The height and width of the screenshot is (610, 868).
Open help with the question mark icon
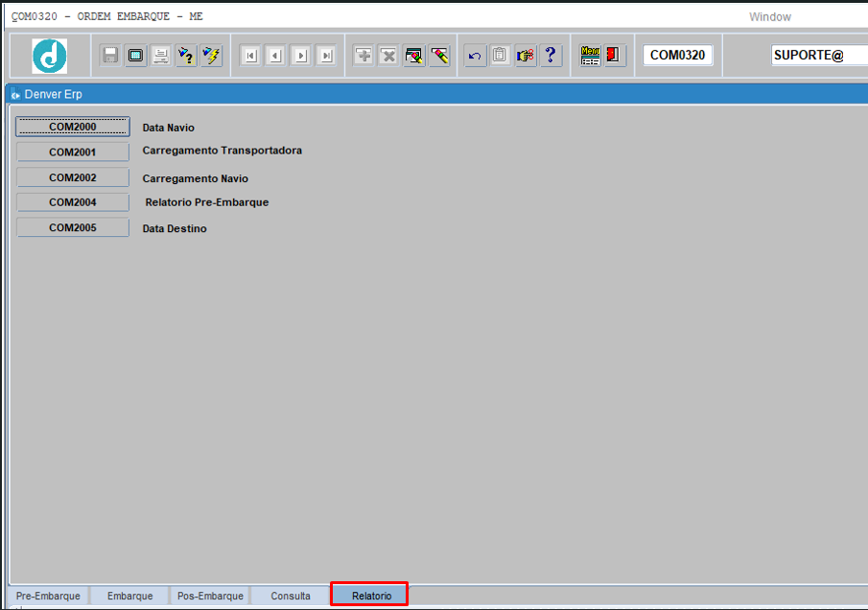(551, 56)
